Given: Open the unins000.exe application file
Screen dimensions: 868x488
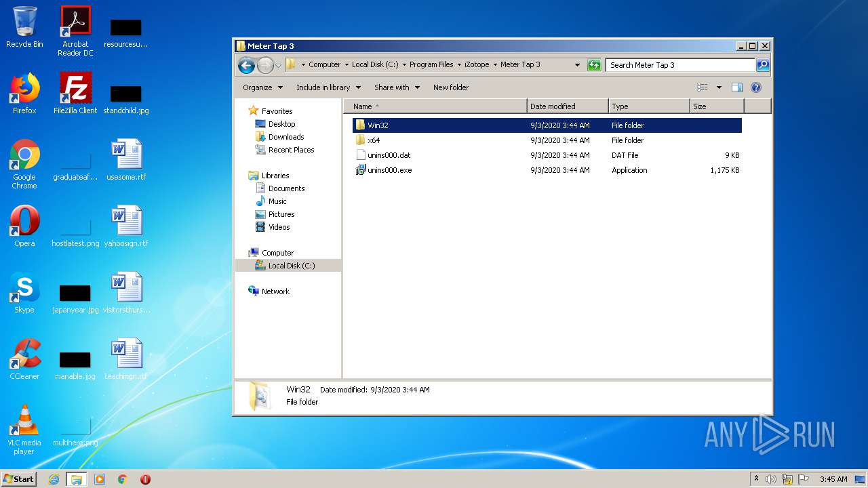Looking at the screenshot, I should click(389, 170).
